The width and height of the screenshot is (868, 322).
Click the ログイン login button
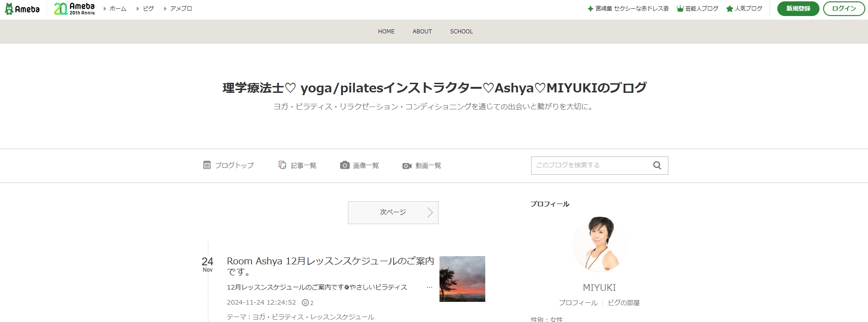click(844, 9)
